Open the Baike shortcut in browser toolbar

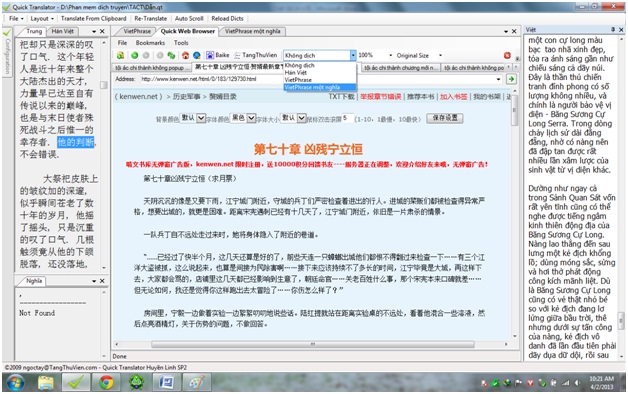(218, 55)
